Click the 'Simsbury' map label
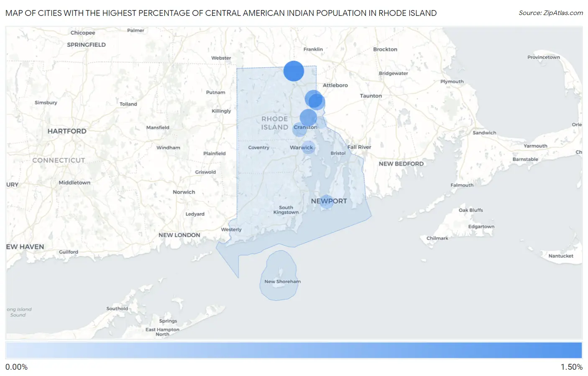The image size is (588, 376). click(46, 102)
